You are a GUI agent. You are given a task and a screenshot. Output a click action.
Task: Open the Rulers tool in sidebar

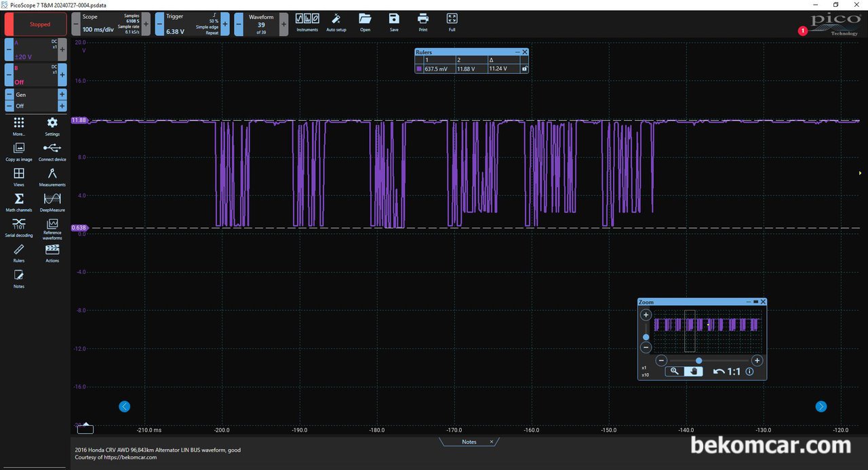pos(19,253)
